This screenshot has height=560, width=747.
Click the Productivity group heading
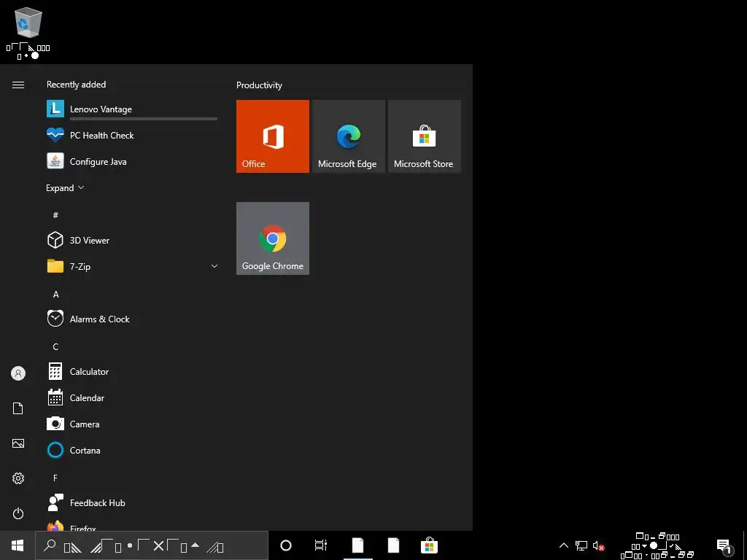[x=259, y=85]
